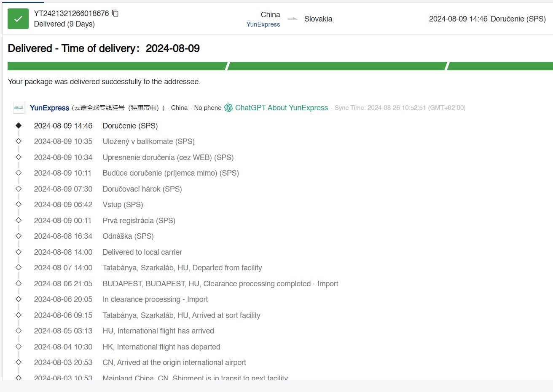Viewport: 553px width, 392px height.
Task: Select the marker for Odnáška (SPS) event
Action: click(19, 236)
